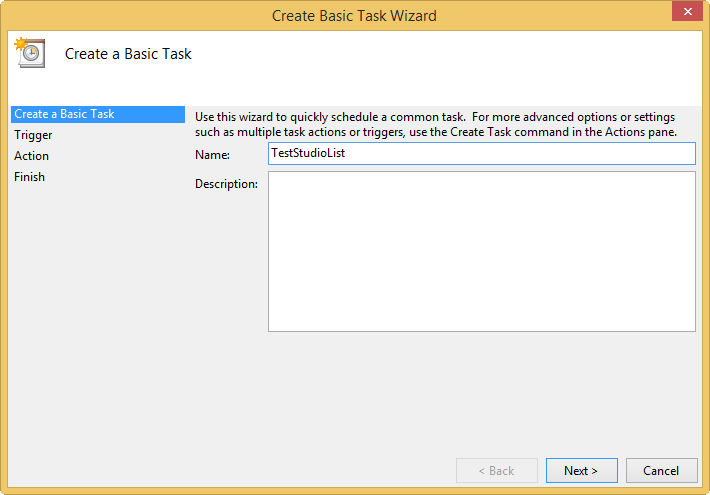This screenshot has height=495, width=710.
Task: Click empty sidebar area below Finish step
Action: point(98,317)
